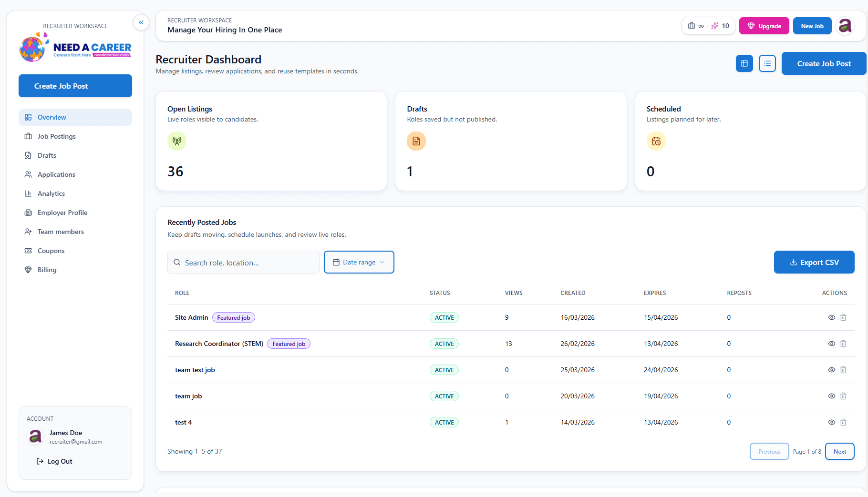Image resolution: width=868 pixels, height=497 pixels.
Task: Click the eye icon for team job row
Action: pyautogui.click(x=832, y=396)
